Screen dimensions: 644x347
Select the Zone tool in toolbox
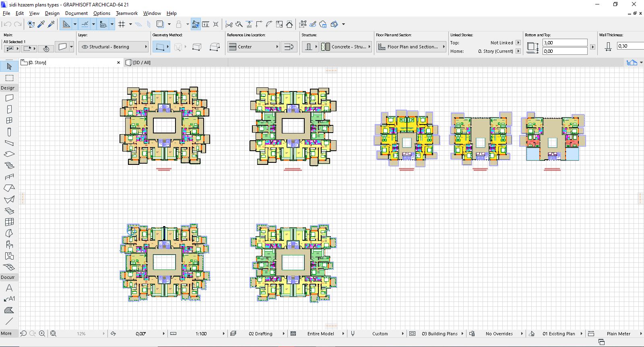point(9,256)
